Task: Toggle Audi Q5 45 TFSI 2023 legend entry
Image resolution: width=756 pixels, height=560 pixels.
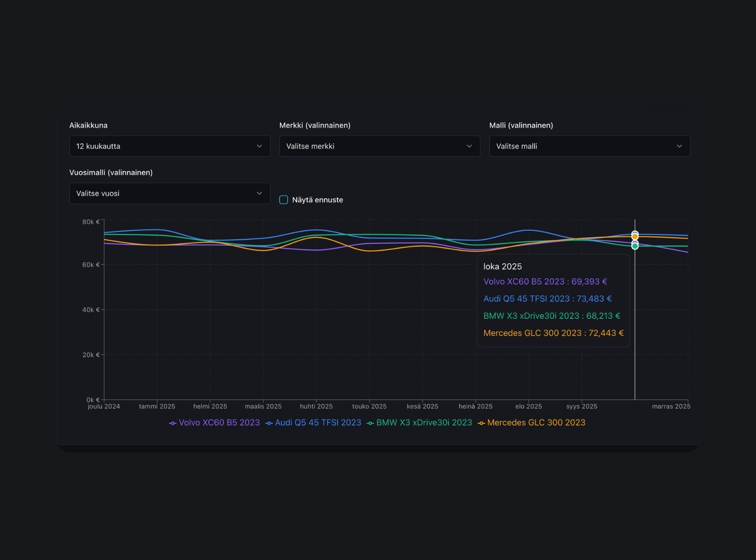Action: coord(313,423)
